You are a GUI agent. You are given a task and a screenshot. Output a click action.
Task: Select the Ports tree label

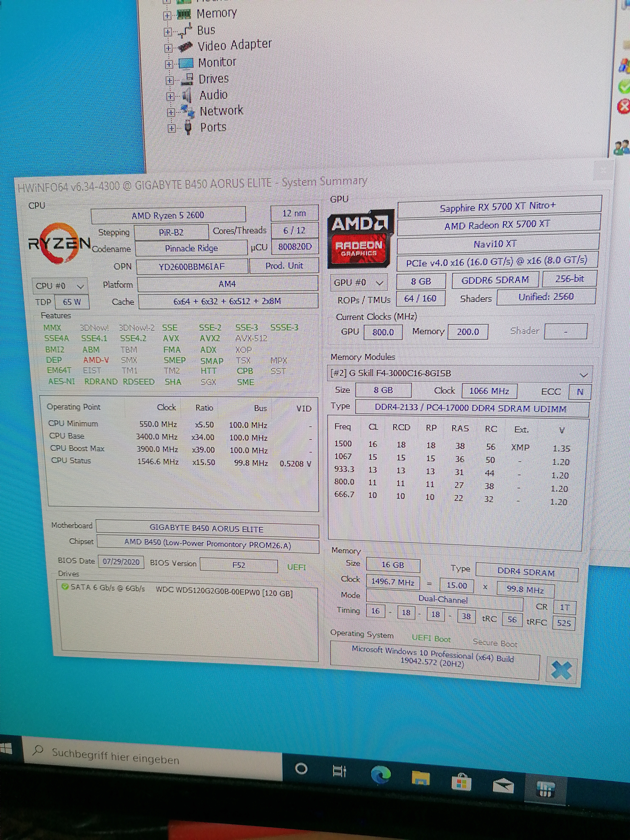(x=213, y=127)
